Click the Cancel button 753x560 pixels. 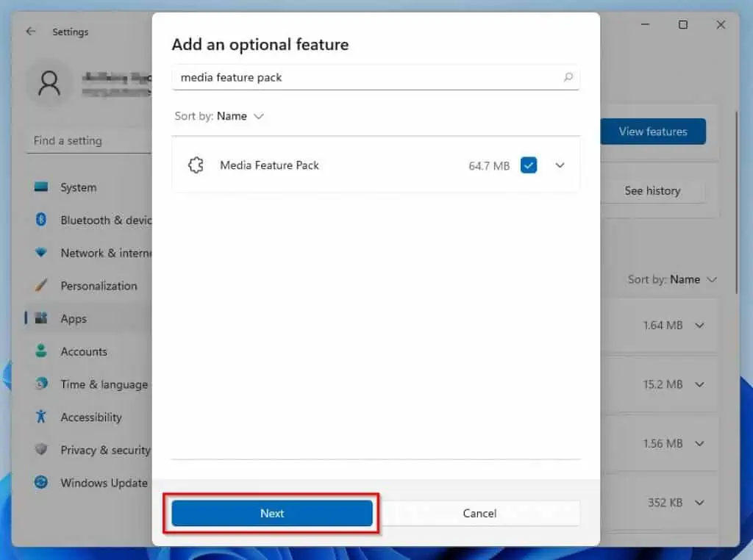pos(479,513)
